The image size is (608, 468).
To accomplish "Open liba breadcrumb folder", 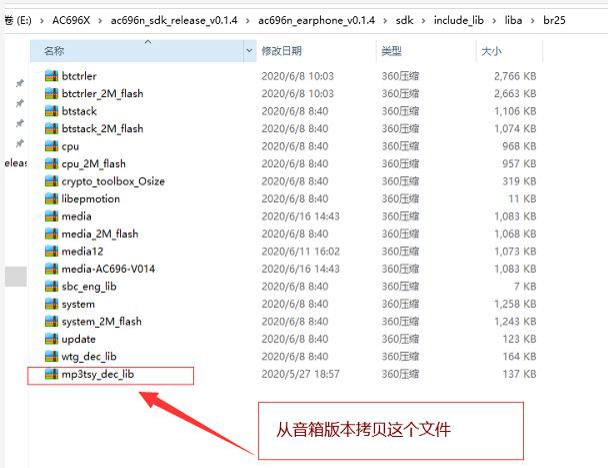I will point(513,21).
